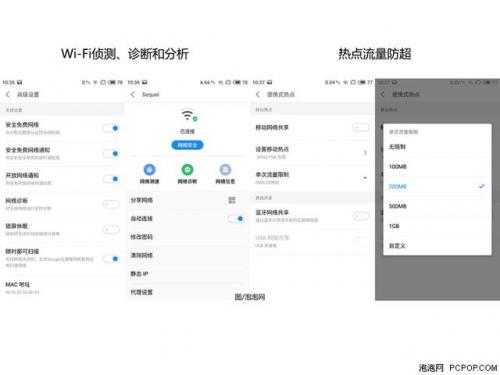Image resolution: width=500 pixels, height=375 pixels.
Task: Open the 网络信息 network info icon
Action: pyautogui.click(x=225, y=170)
